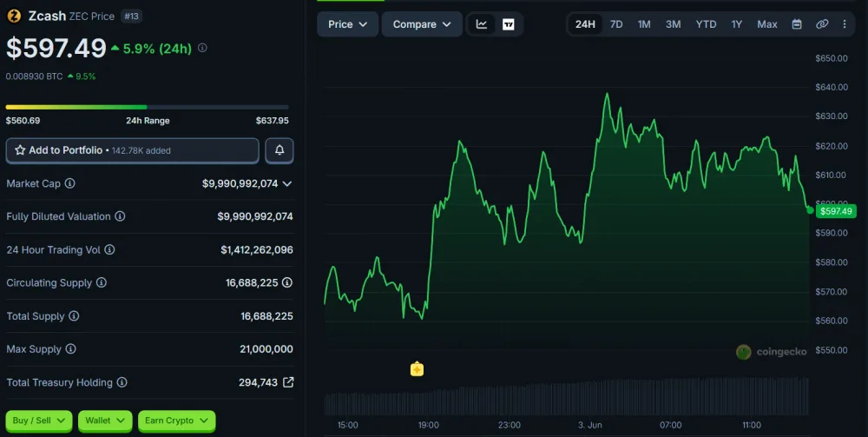868x437 pixels.
Task: Open the 24 Hour Trading Vol info icon
Action: click(x=109, y=250)
